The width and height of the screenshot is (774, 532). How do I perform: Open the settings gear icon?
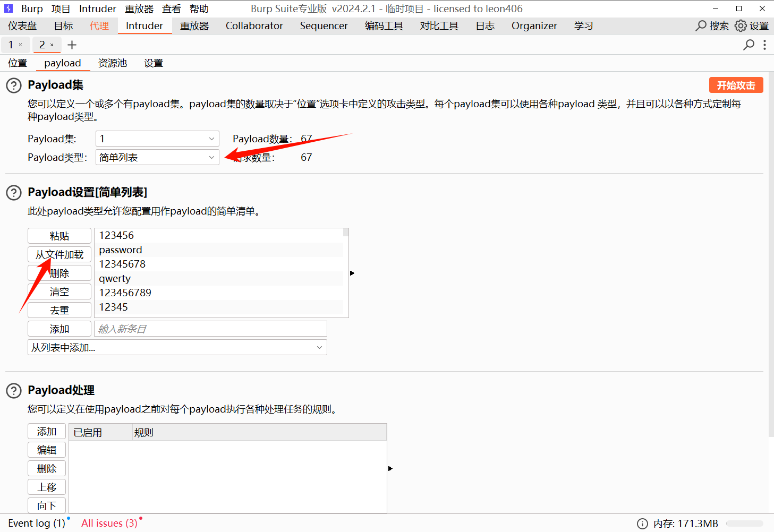click(x=741, y=25)
